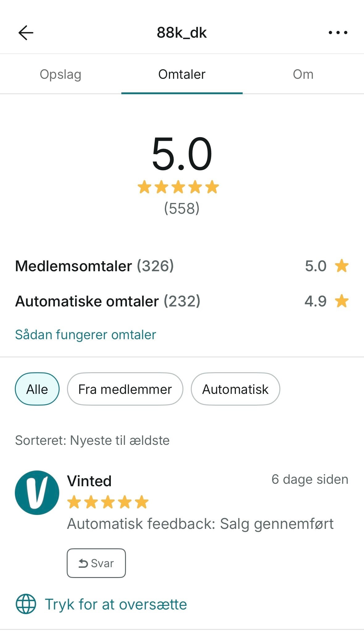The height and width of the screenshot is (641, 364).
Task: Click the globe translate icon
Action: click(26, 604)
